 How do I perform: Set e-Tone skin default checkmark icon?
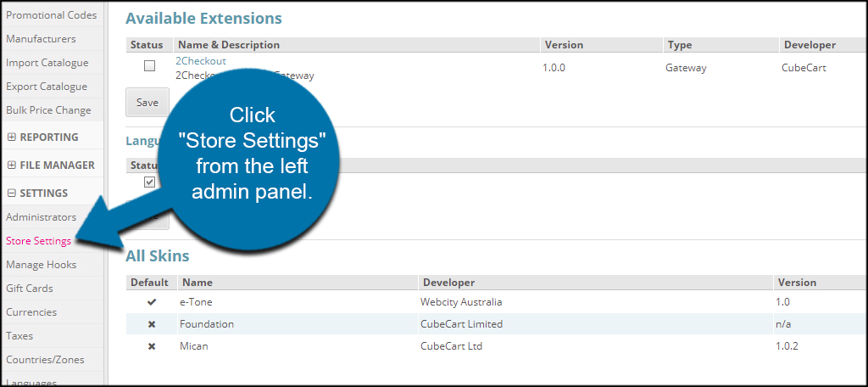[151, 301]
